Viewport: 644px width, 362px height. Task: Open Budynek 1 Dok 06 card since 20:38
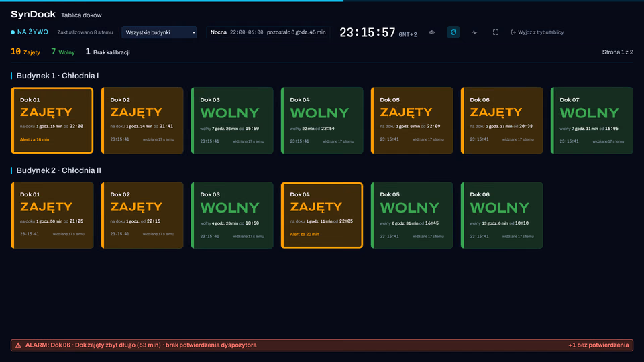pyautogui.click(x=502, y=120)
